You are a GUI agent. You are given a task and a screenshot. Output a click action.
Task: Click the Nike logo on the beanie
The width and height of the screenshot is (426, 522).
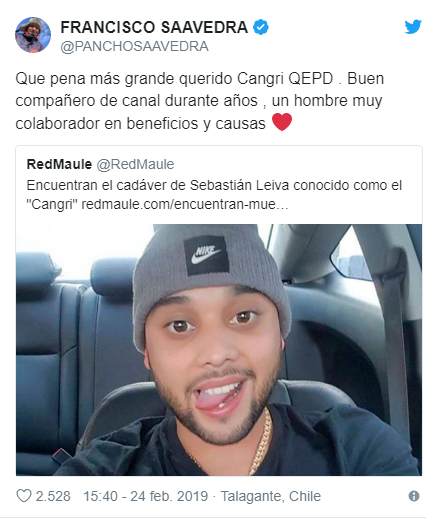point(206,255)
